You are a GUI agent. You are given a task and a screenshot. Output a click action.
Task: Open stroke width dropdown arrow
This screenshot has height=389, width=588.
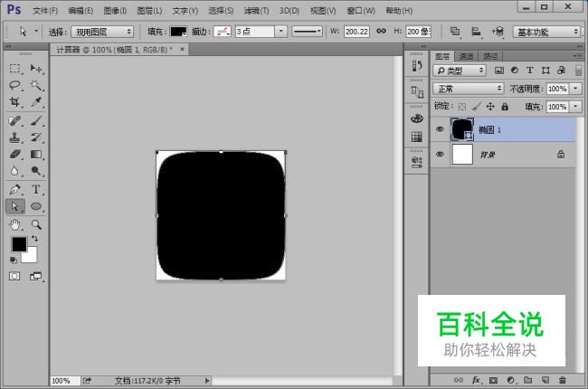(280, 32)
